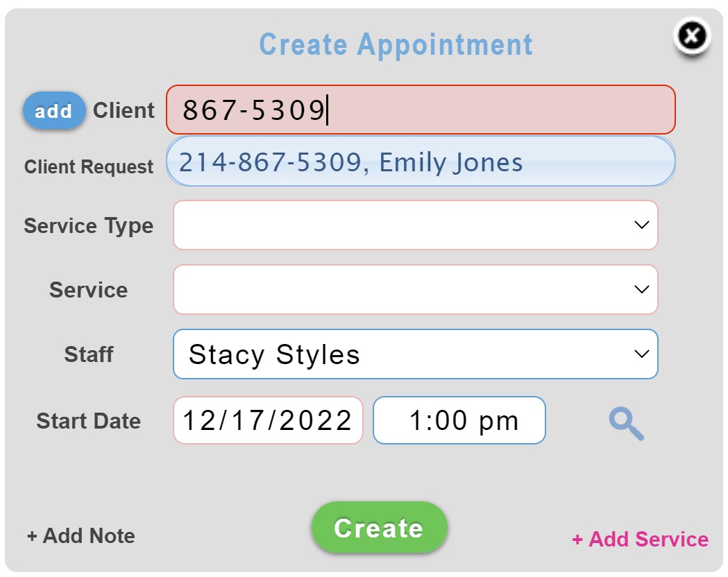728x577 pixels.
Task: Select the Emily Jones suggestion
Action: (421, 162)
